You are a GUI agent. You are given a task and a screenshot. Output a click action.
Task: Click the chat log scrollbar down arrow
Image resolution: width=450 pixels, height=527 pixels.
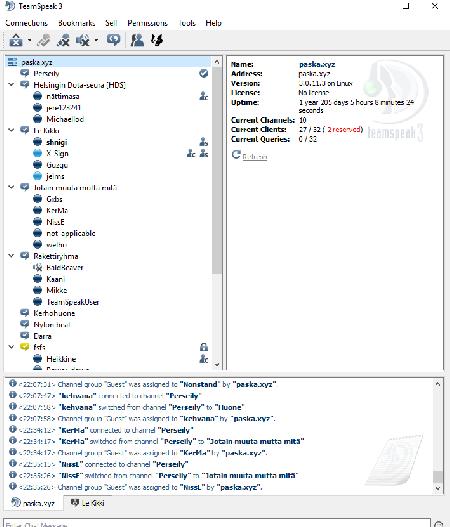coord(438,488)
